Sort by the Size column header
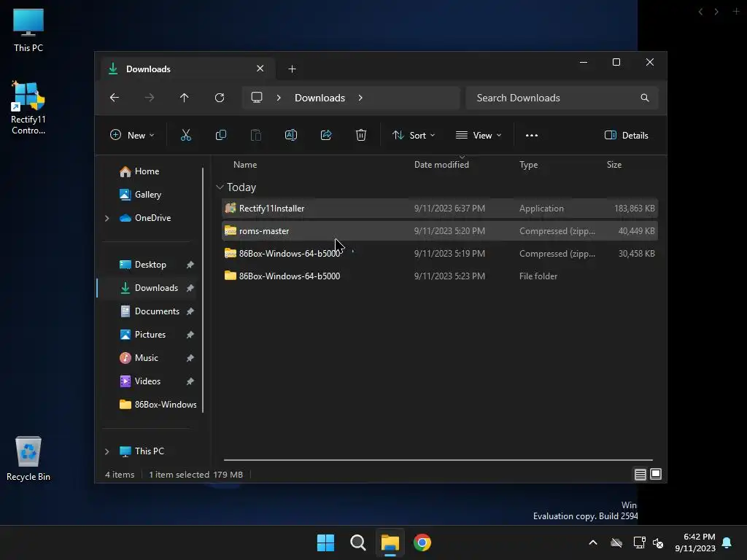 (614, 165)
